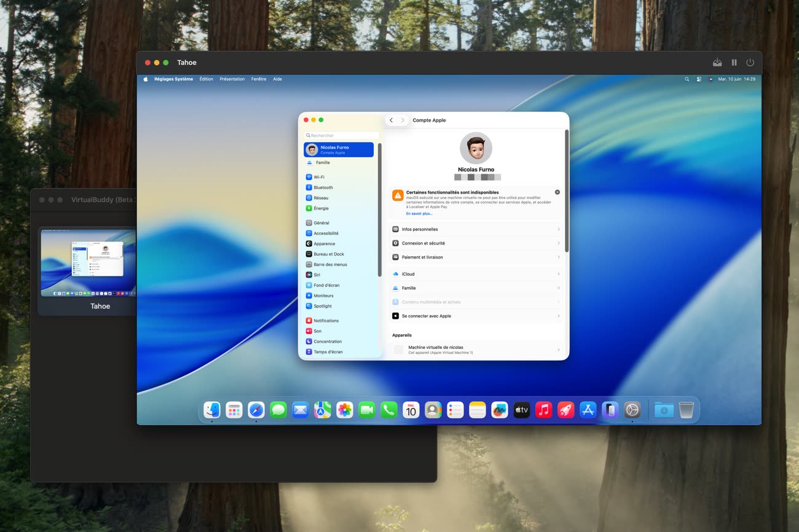Open the En savoir plus link

coord(419,214)
